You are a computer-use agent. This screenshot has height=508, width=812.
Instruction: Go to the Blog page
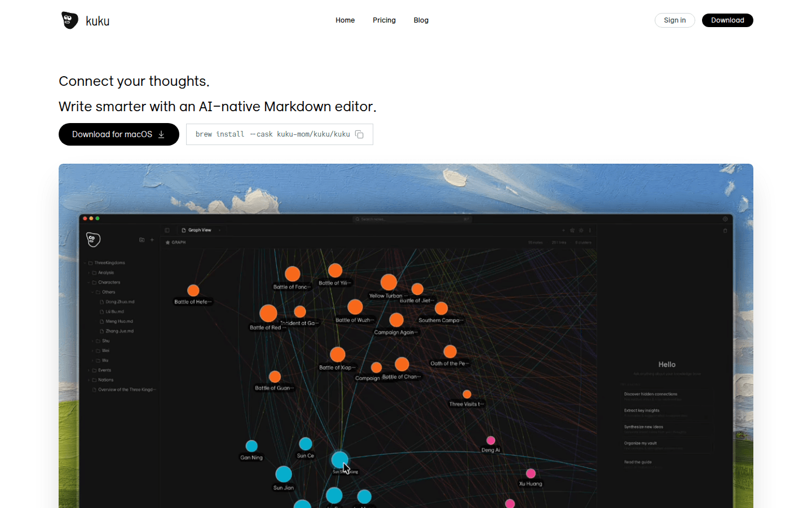pyautogui.click(x=421, y=20)
